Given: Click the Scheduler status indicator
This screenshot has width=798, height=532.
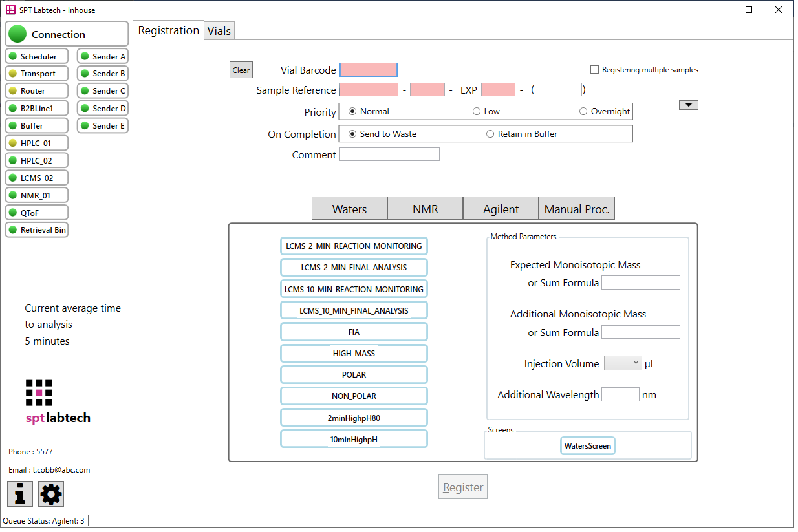Looking at the screenshot, I should pyautogui.click(x=36, y=56).
